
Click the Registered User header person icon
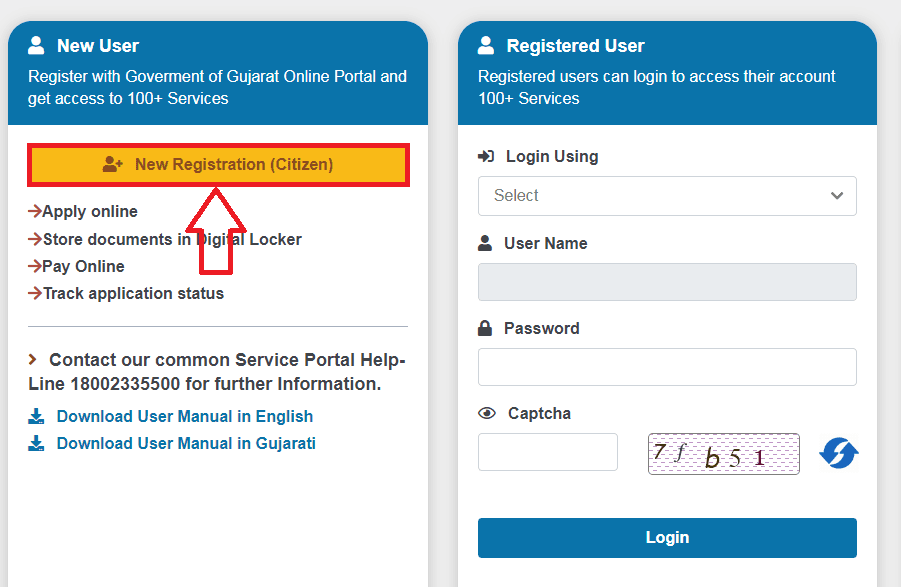click(x=487, y=45)
